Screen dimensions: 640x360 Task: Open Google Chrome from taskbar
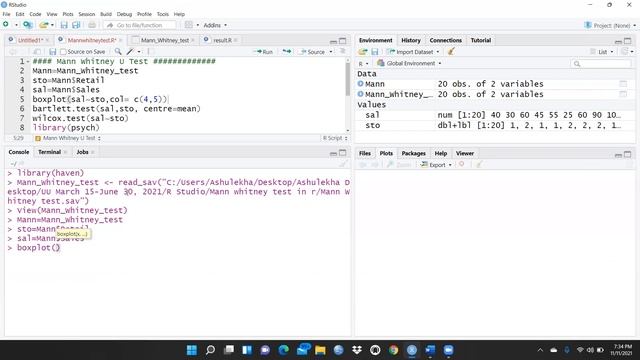pos(393,350)
